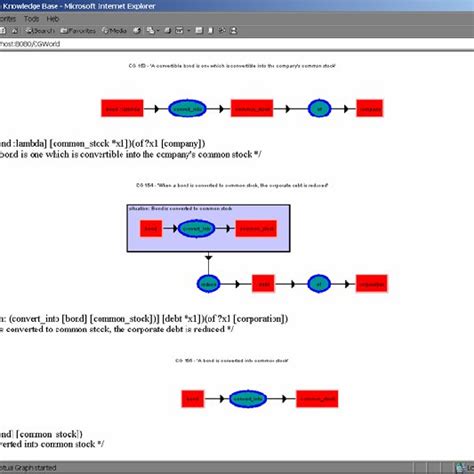Click the blue reduce oval in second graph

pyautogui.click(x=208, y=284)
